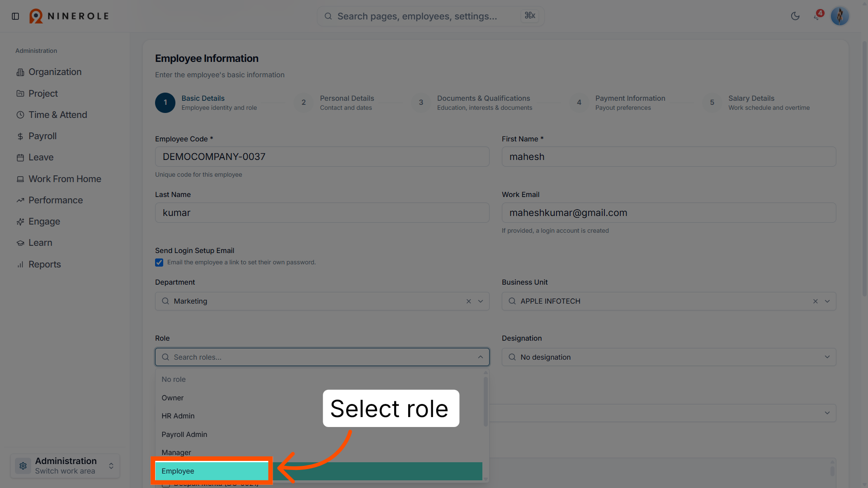Switch to dark mode via moon icon
Screen dimensions: 868x488
(x=795, y=16)
